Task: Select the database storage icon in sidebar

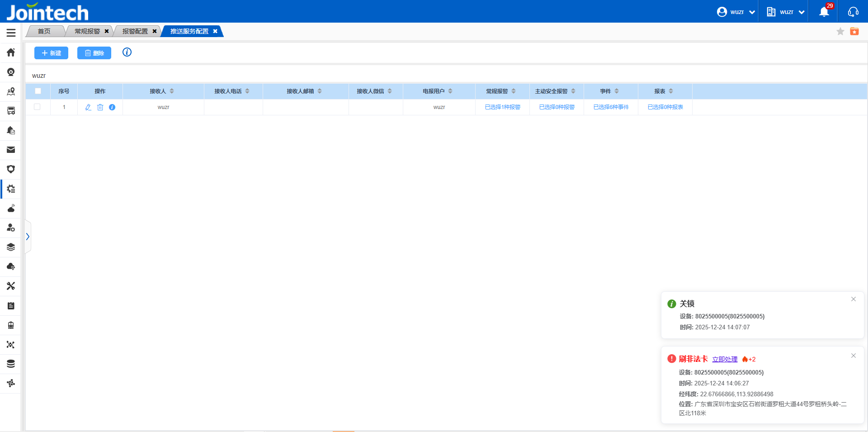Action: (11, 363)
